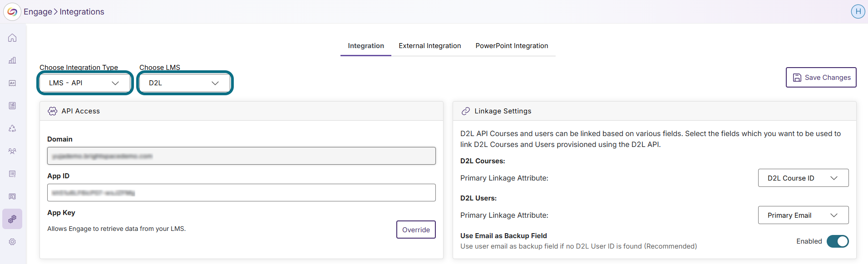
Task: Open the report page sidebar icon
Action: click(12, 106)
